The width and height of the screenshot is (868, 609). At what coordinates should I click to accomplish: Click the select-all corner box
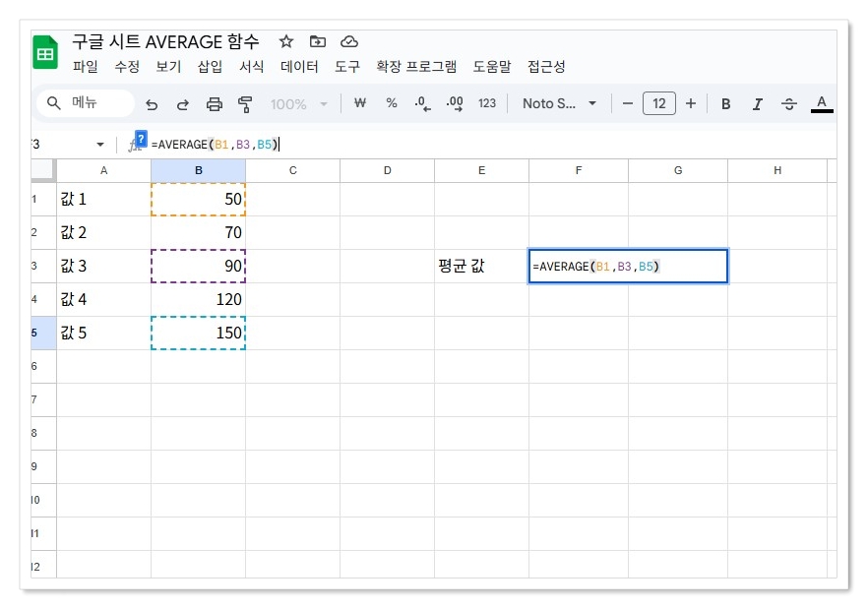(x=43, y=170)
